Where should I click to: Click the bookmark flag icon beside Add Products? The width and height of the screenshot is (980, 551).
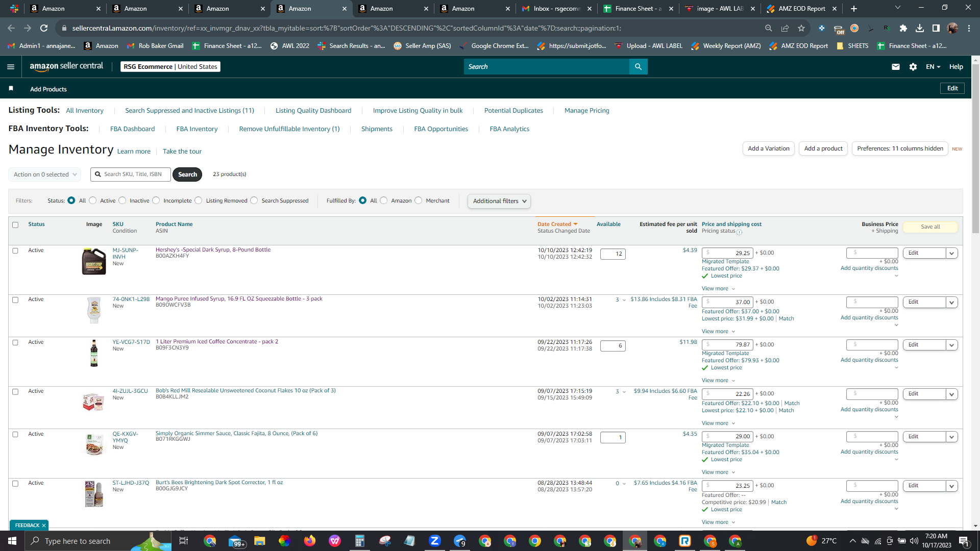[x=11, y=89]
